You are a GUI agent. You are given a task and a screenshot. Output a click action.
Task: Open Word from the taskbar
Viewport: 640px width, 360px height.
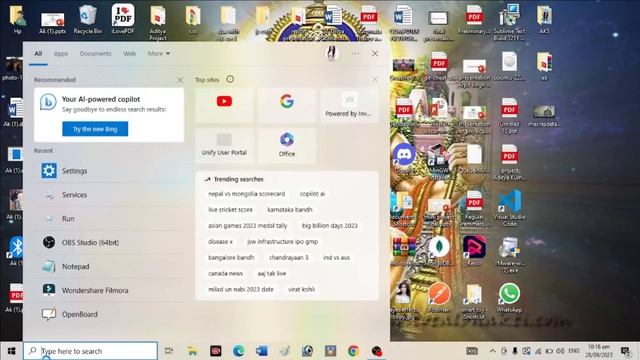click(x=262, y=351)
